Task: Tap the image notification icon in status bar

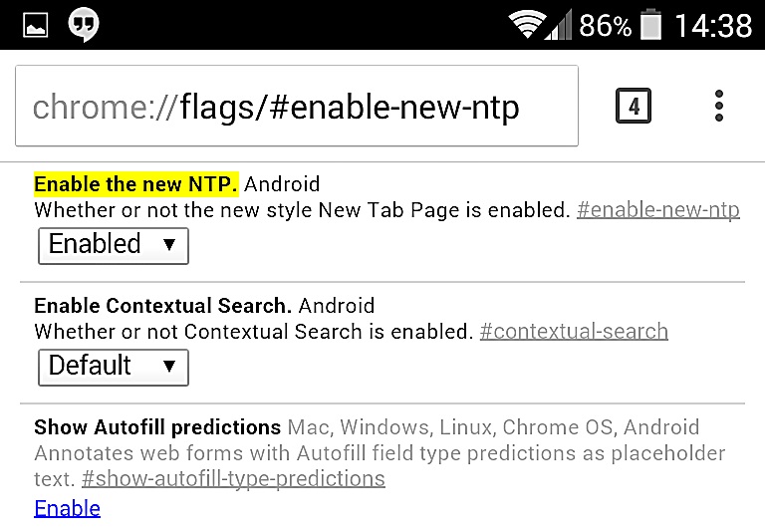Action: pos(36,25)
